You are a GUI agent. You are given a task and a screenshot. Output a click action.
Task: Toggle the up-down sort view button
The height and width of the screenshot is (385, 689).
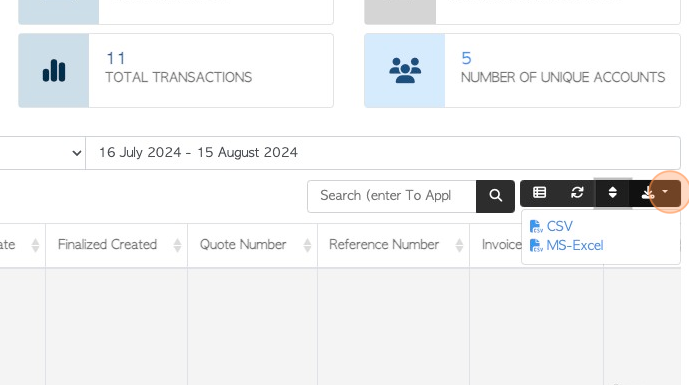[x=613, y=193]
